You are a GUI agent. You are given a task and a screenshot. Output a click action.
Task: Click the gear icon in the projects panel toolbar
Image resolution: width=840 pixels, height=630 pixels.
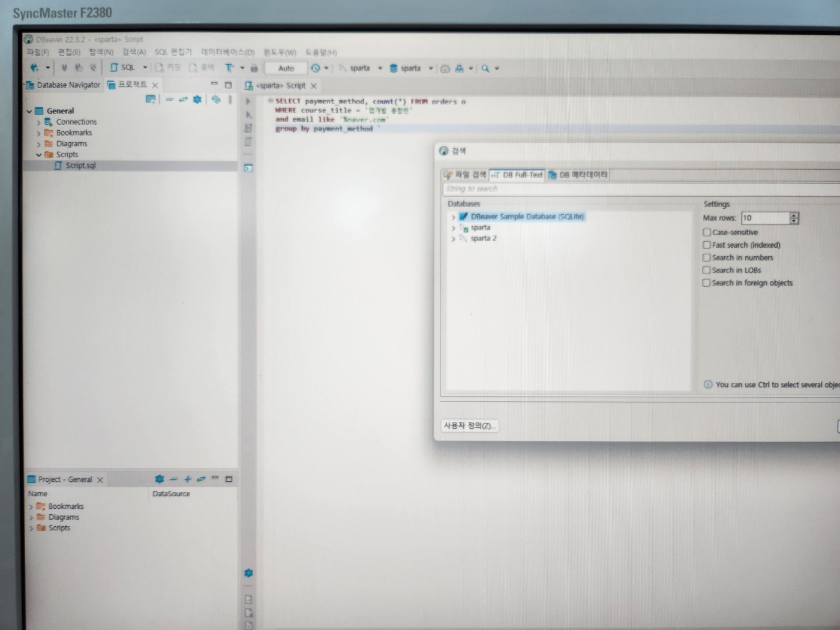point(197,100)
